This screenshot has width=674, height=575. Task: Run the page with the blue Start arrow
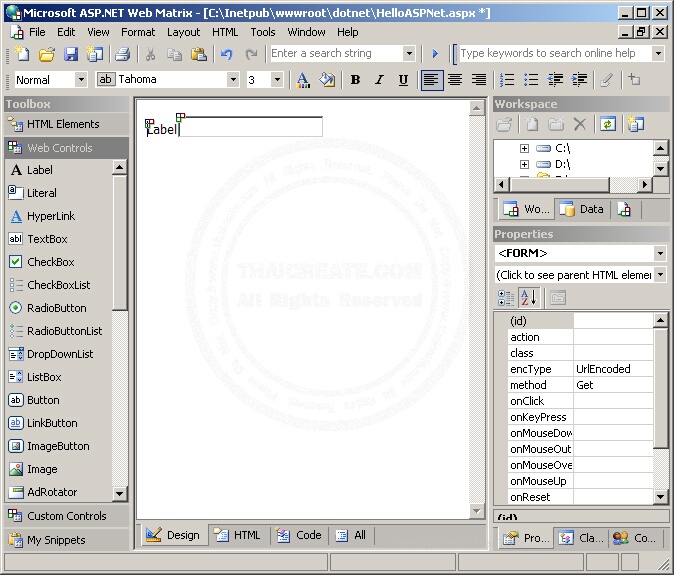(435, 54)
